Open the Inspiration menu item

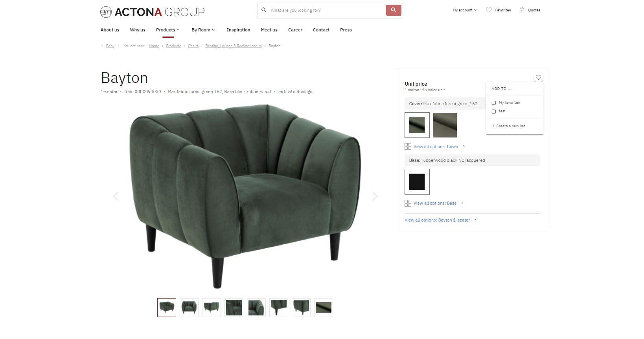point(238,30)
